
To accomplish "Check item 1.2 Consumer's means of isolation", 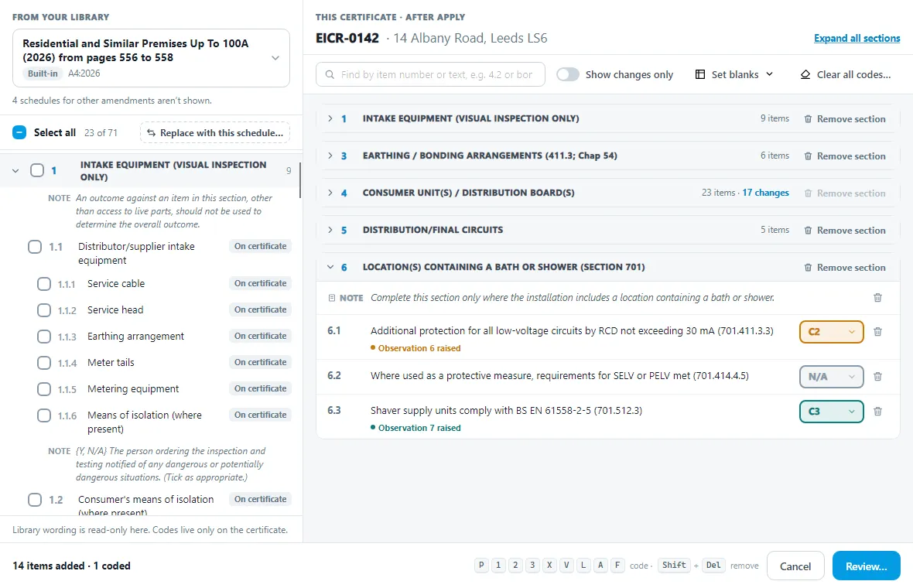I will (x=35, y=500).
